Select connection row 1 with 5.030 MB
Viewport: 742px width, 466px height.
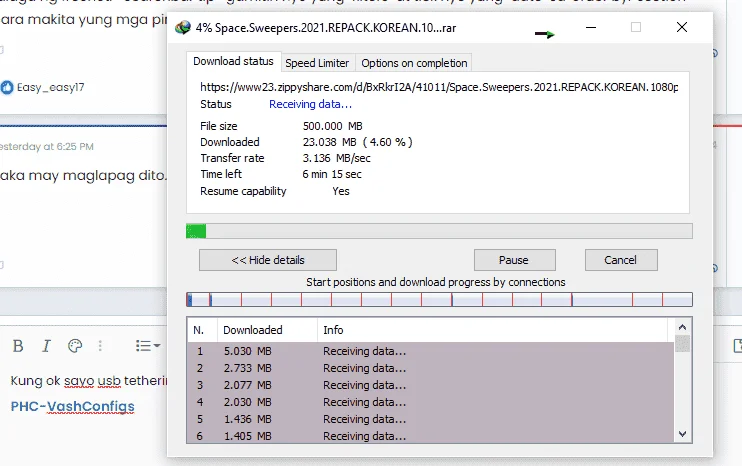(431, 351)
